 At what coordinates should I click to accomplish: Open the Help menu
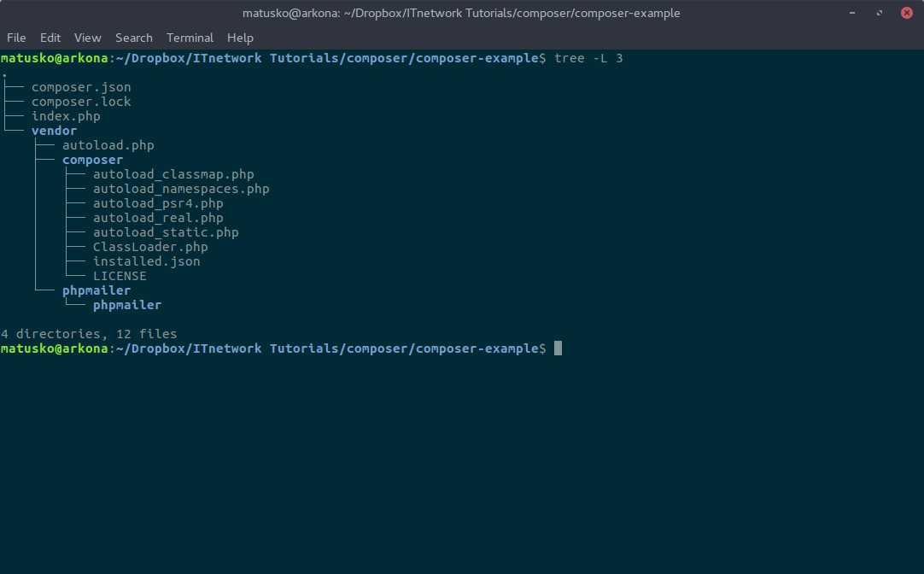(240, 38)
